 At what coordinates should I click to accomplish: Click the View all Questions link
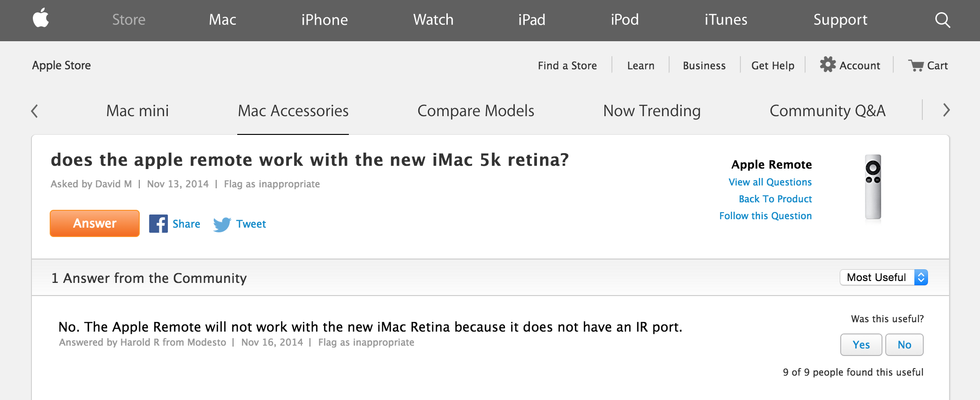tap(770, 182)
